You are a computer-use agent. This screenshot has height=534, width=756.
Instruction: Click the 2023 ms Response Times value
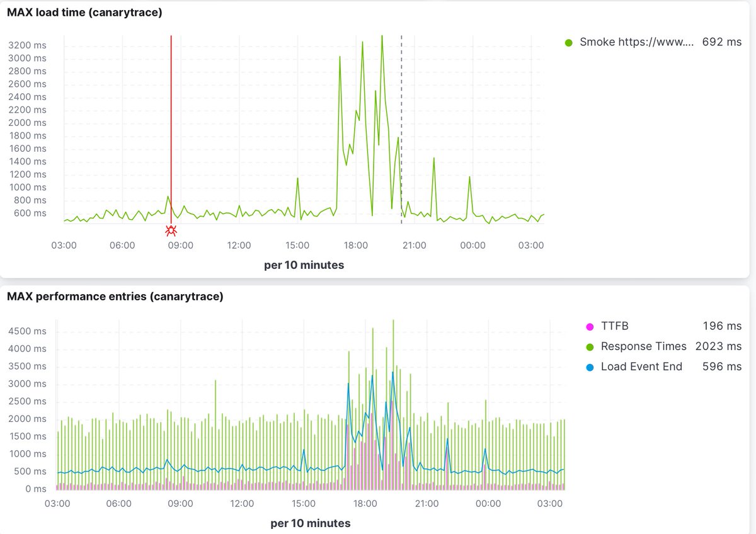(x=718, y=346)
